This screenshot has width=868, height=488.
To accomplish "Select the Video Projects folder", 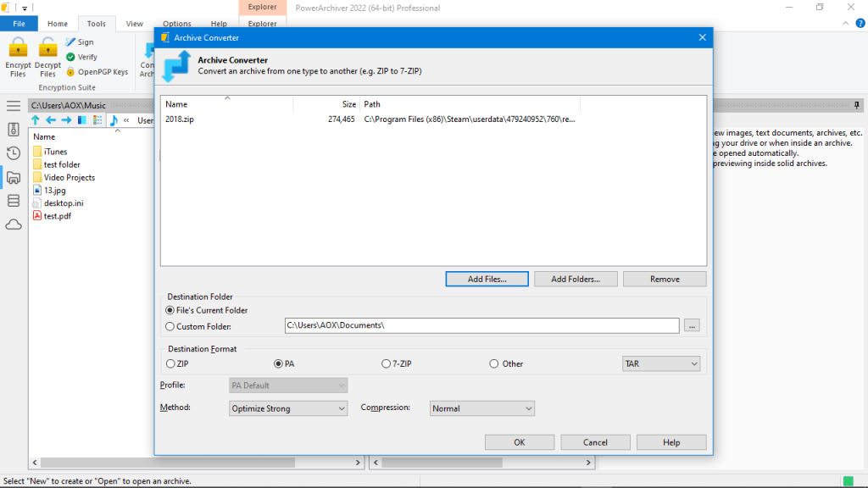I will 64,177.
